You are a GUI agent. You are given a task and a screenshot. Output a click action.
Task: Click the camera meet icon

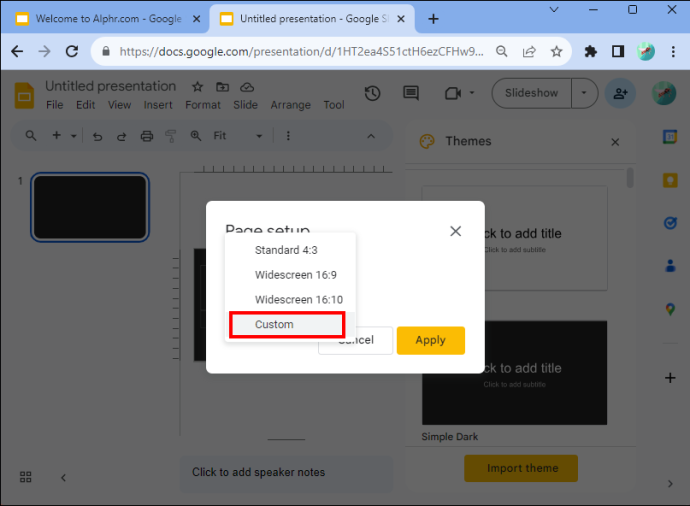453,93
